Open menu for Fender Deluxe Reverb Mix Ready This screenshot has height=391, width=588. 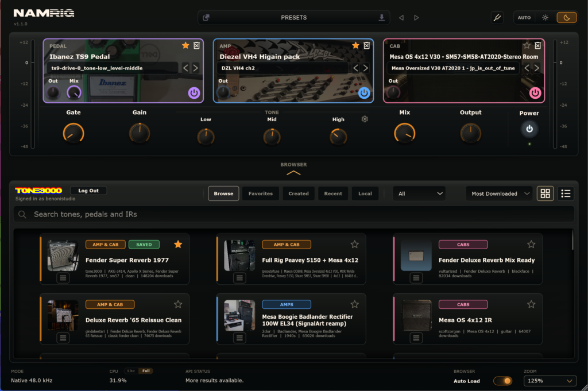pyautogui.click(x=416, y=278)
